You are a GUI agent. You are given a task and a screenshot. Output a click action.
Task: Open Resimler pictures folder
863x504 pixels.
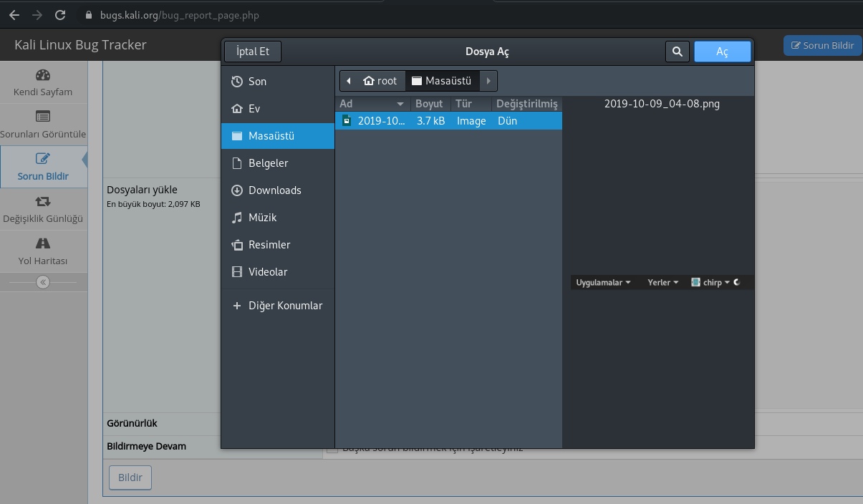[x=269, y=245]
